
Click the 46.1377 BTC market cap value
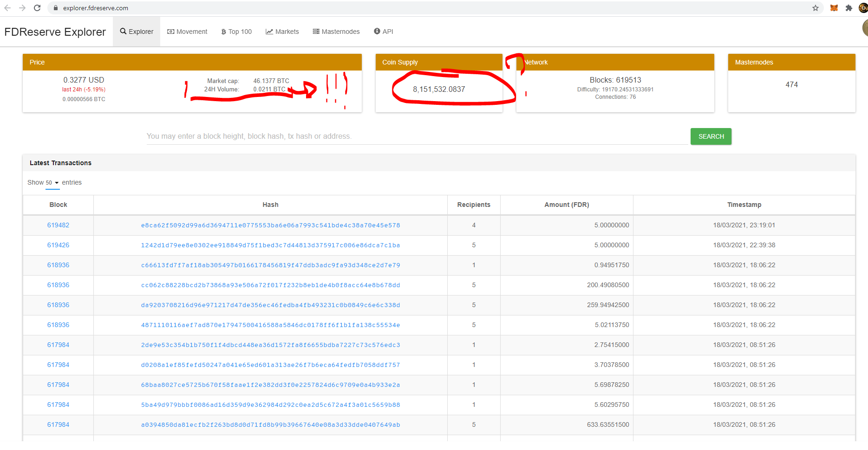[271, 81]
